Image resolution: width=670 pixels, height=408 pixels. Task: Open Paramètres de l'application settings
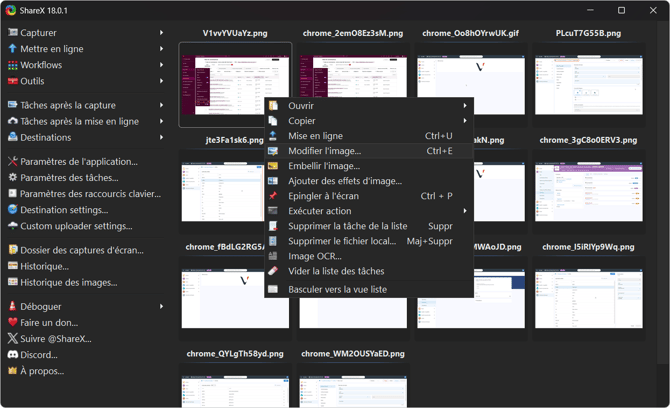tap(79, 161)
